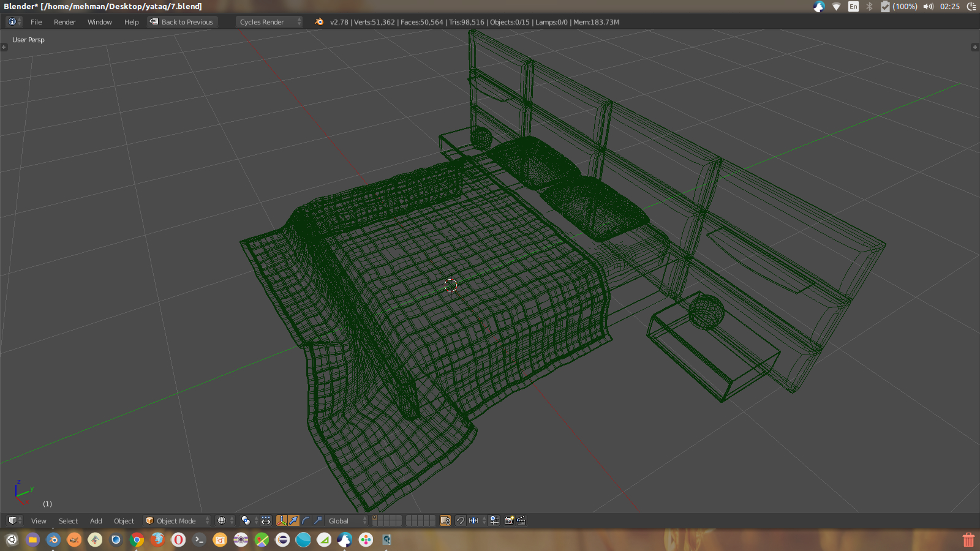Click the Blender logo in the info header
Image resolution: width=980 pixels, height=551 pixels.
(x=318, y=21)
